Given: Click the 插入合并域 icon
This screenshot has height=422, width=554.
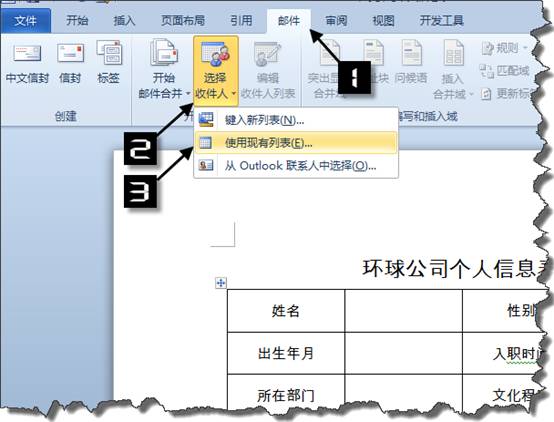Looking at the screenshot, I should coord(454,52).
